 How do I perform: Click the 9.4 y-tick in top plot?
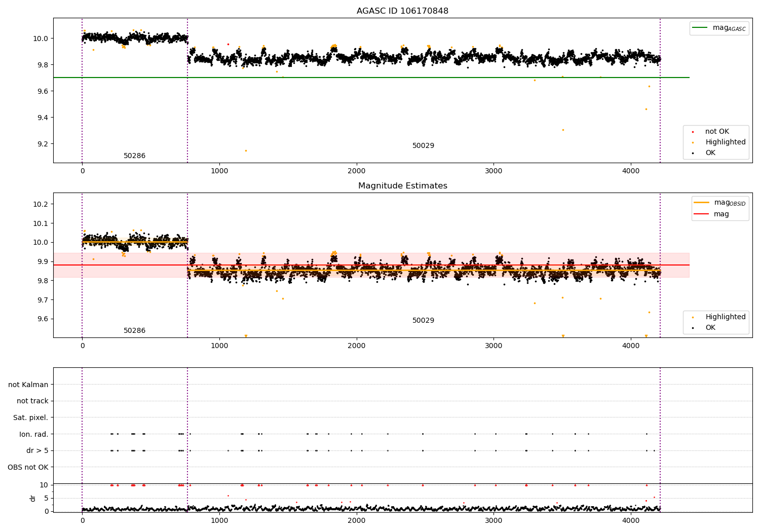pos(43,118)
